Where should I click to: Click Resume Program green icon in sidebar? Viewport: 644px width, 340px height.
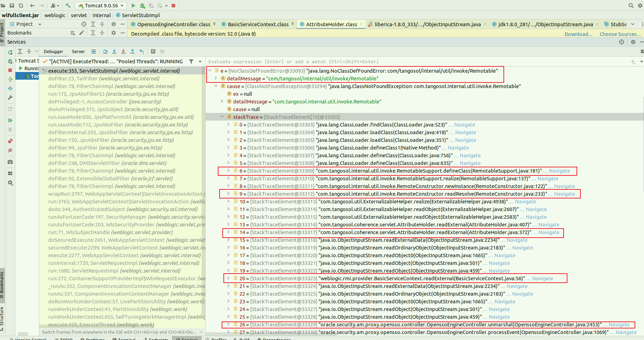pyautogui.click(x=10, y=120)
